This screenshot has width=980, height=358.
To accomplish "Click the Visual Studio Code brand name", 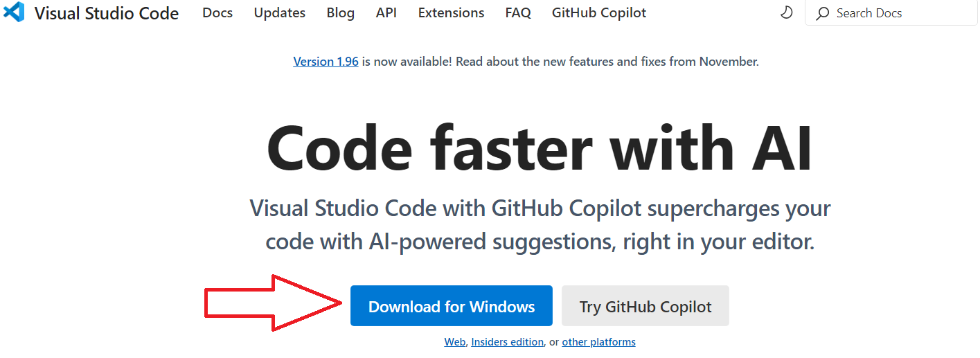I will 107,12.
